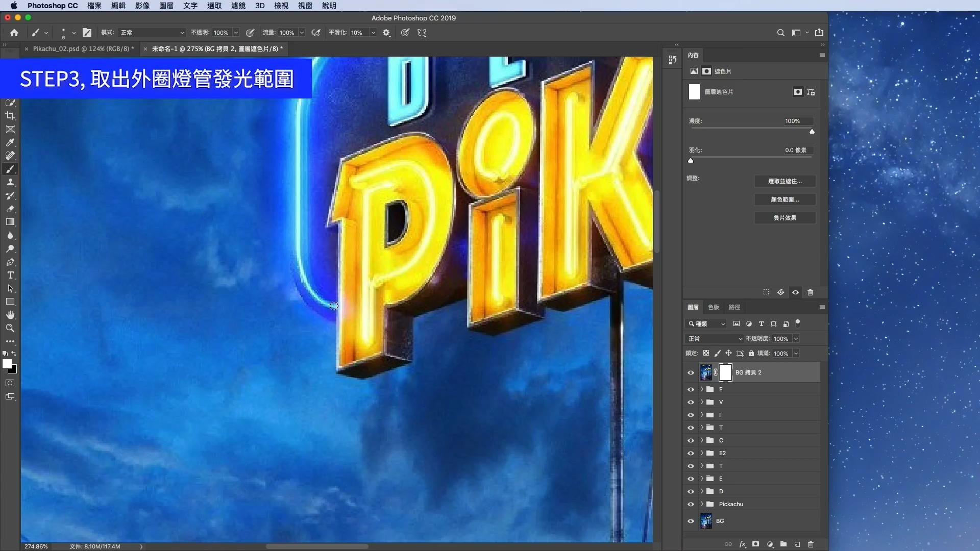The height and width of the screenshot is (551, 980).
Task: Select the layer mask thumbnail of BG 拷貝 2
Action: [726, 372]
